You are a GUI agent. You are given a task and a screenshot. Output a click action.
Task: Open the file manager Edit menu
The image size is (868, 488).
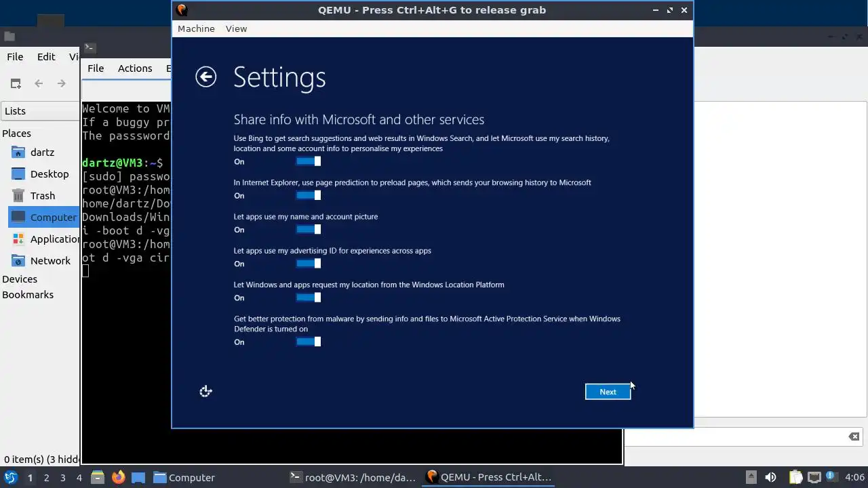click(46, 57)
